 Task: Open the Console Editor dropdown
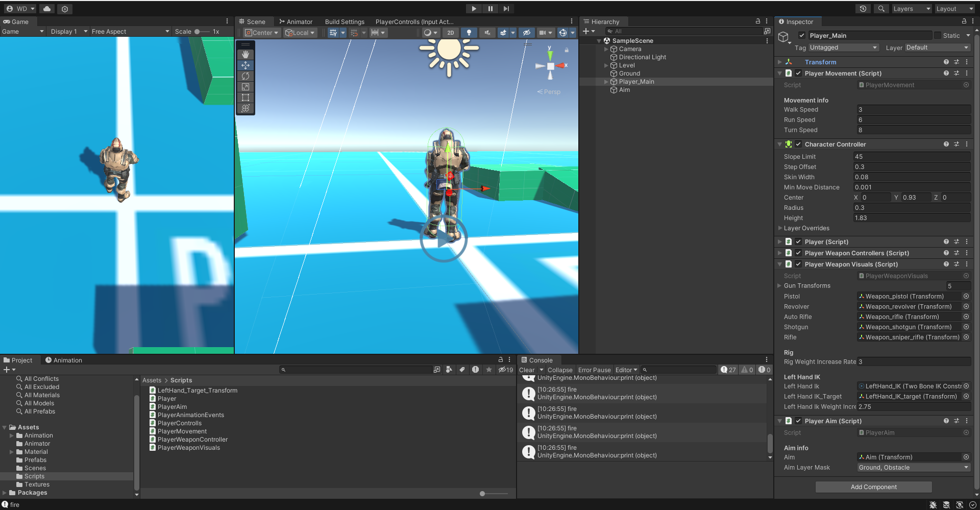[x=626, y=370]
